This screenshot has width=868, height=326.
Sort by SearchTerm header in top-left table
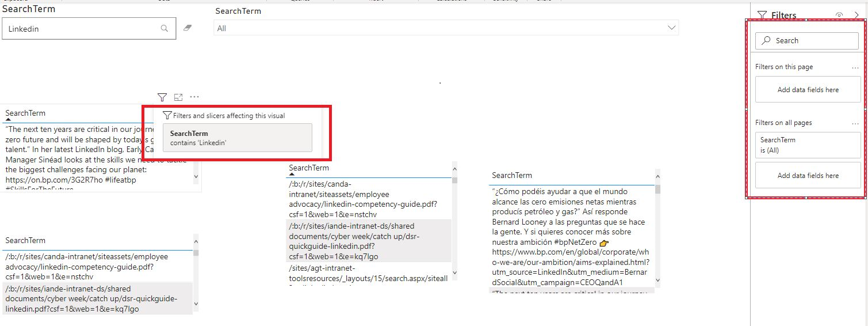pos(25,113)
